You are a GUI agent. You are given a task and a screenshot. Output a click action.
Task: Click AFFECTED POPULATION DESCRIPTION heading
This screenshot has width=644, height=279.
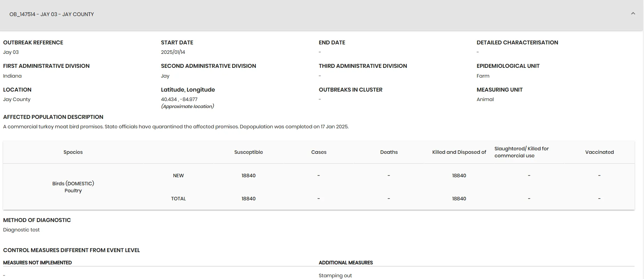click(x=53, y=117)
